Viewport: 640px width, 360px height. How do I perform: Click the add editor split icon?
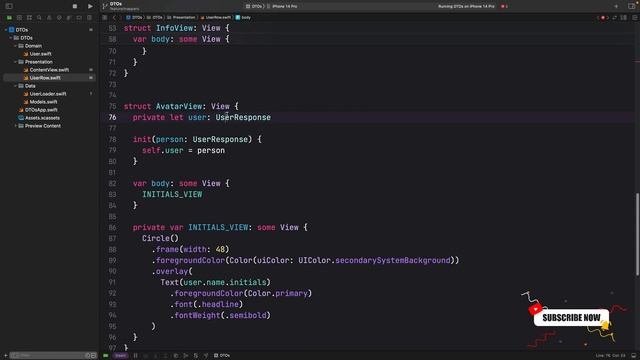click(635, 18)
